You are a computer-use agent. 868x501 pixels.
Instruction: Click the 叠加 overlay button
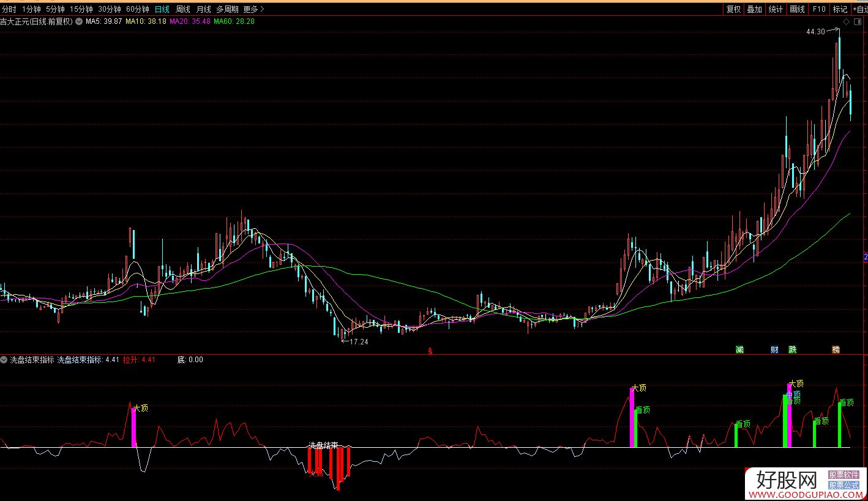(x=754, y=9)
